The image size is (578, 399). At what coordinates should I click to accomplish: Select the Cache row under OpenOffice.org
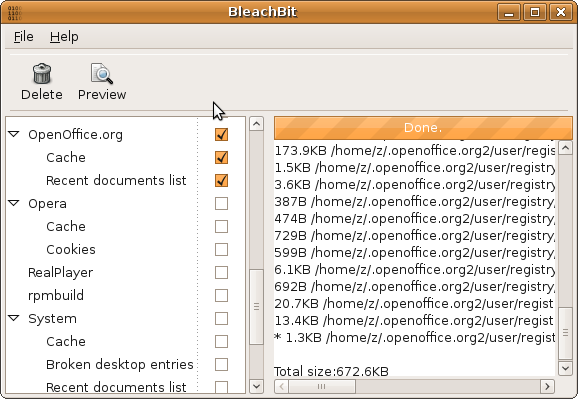click(x=125, y=157)
